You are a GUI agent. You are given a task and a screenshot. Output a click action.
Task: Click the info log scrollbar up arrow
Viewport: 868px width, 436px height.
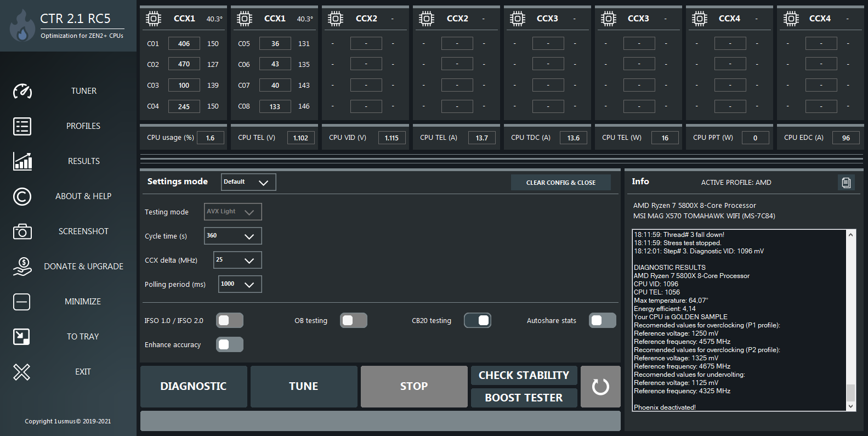point(850,235)
